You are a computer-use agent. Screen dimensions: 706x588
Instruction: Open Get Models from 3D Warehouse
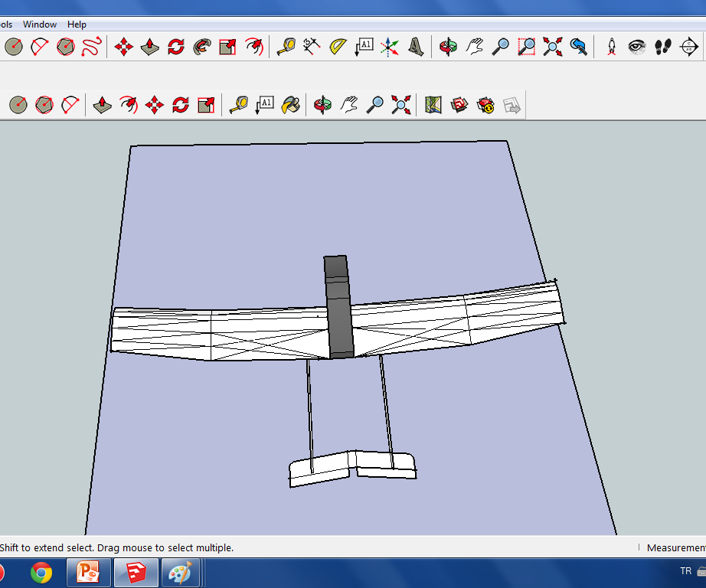(x=459, y=105)
